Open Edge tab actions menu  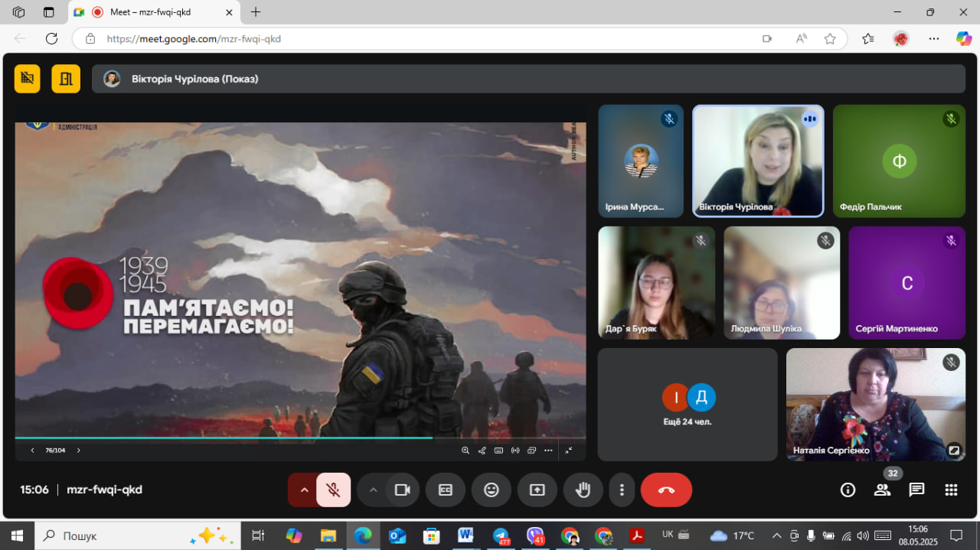(48, 12)
